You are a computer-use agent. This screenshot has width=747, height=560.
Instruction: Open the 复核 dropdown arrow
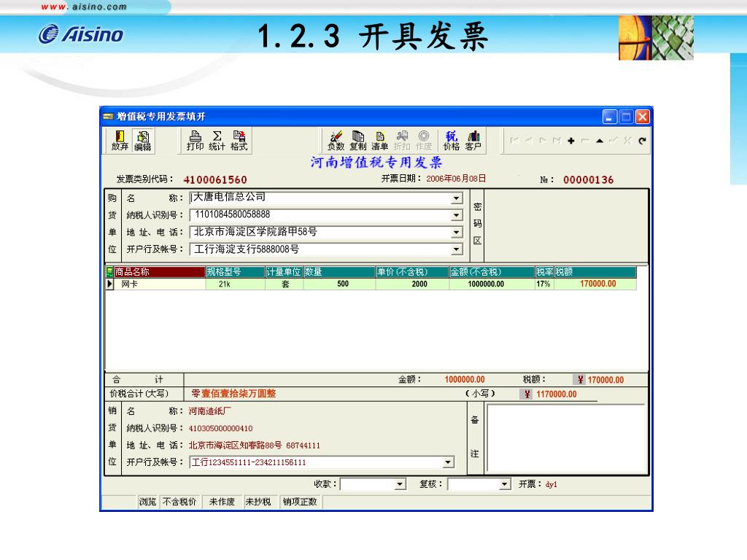(x=505, y=484)
